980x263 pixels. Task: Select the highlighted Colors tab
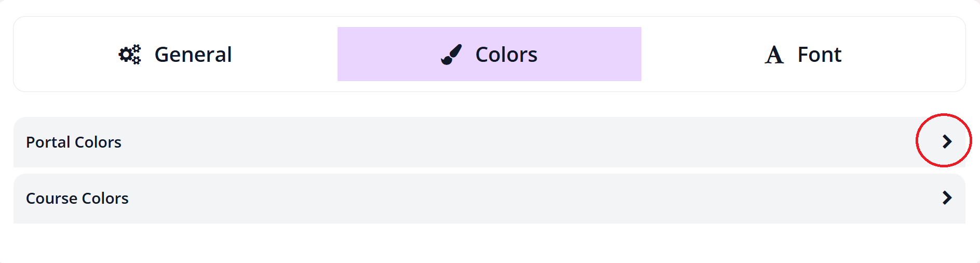[489, 55]
